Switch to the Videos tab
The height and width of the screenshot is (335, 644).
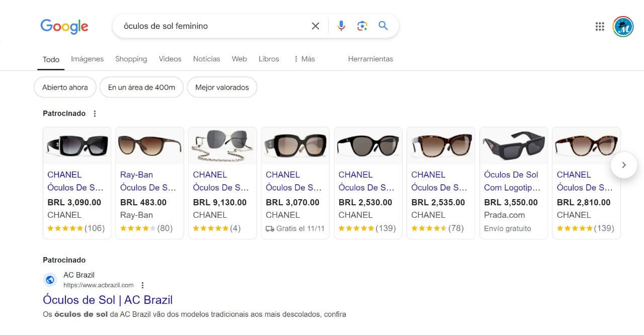pos(170,59)
